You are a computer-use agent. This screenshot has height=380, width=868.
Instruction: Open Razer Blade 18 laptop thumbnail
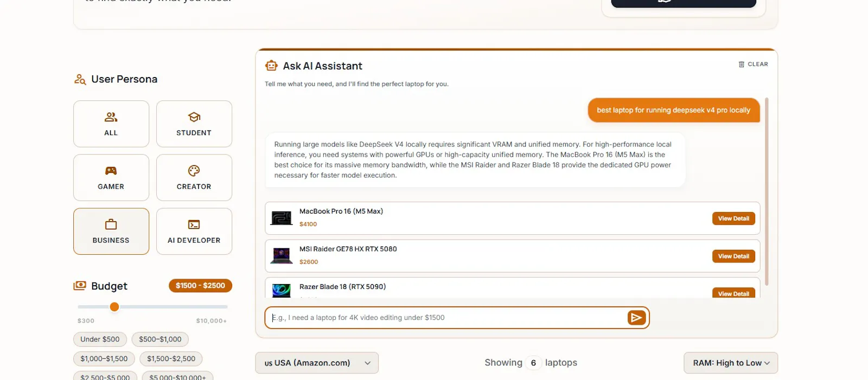(x=282, y=291)
